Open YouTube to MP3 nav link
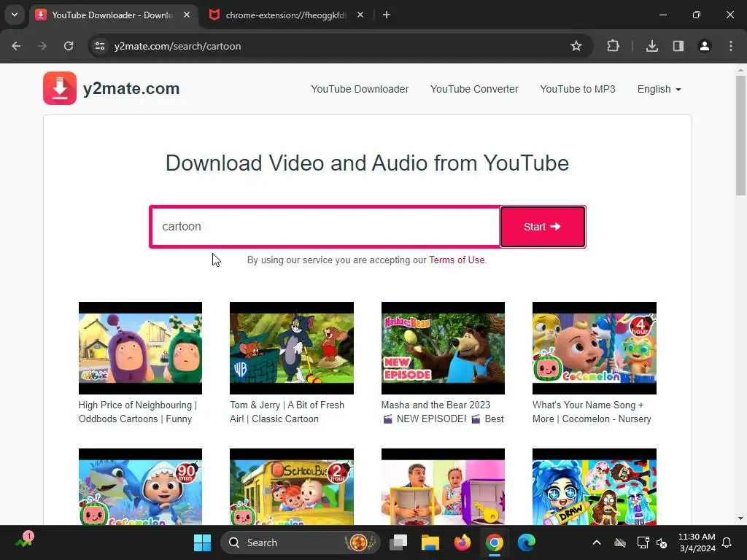Viewport: 747px width, 560px height. (x=578, y=89)
